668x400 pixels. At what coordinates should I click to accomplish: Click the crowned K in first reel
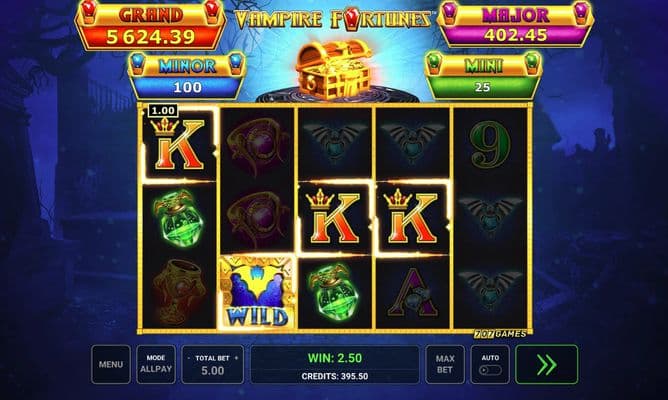(179, 144)
